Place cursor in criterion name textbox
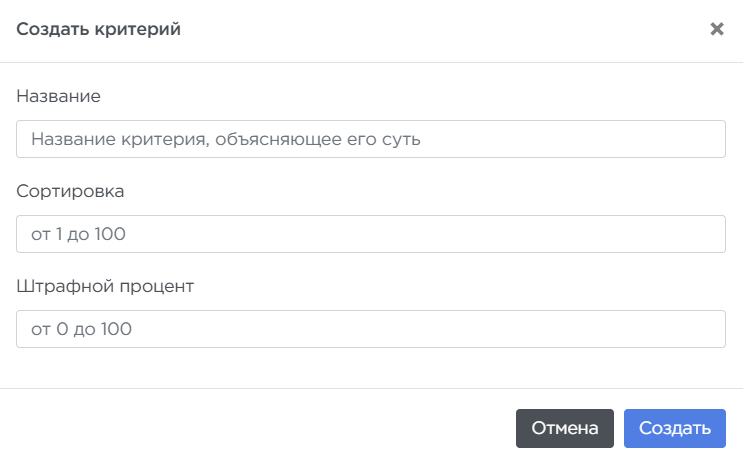This screenshot has height=465, width=743. (x=370, y=140)
